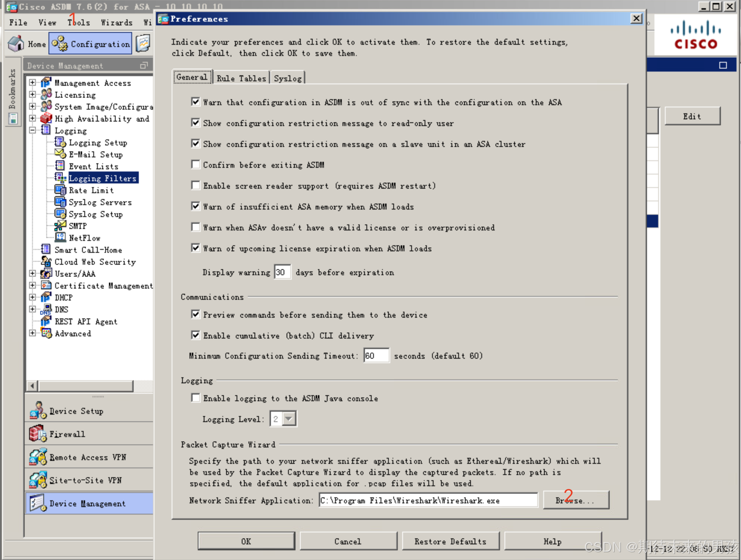Disable Preview commands before sending checkbox
The image size is (741, 560).
pos(196,314)
